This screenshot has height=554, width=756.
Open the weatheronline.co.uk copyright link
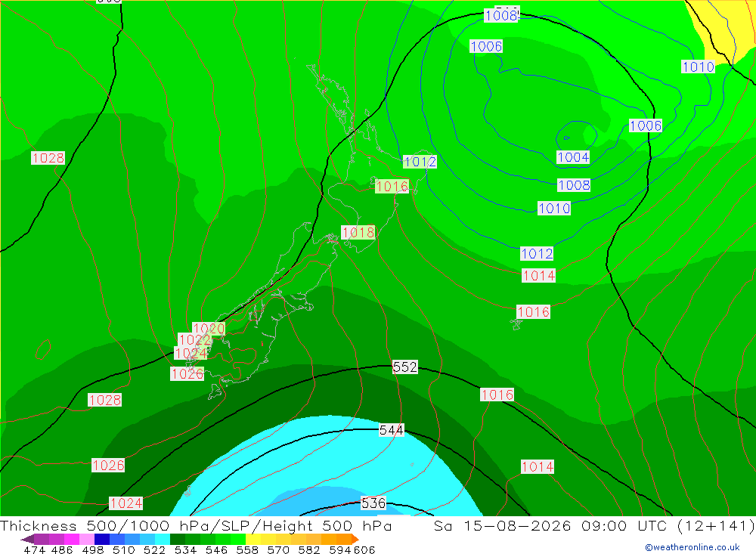point(692,547)
